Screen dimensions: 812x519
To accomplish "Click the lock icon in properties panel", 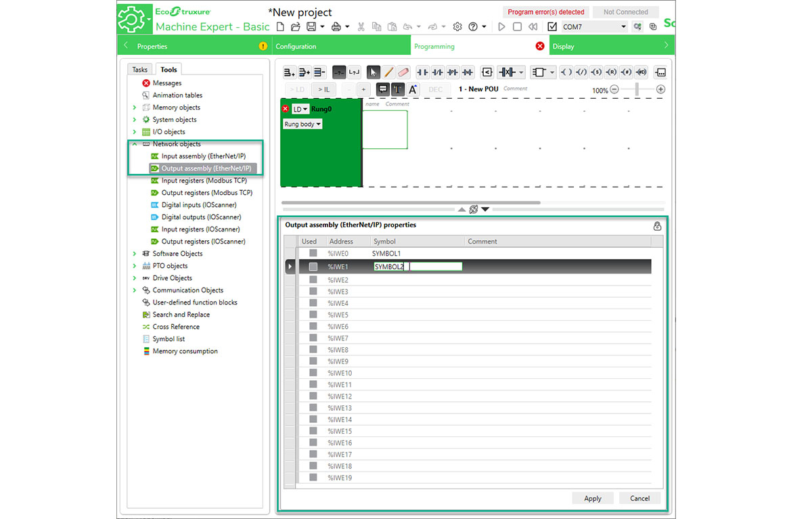I will (657, 226).
